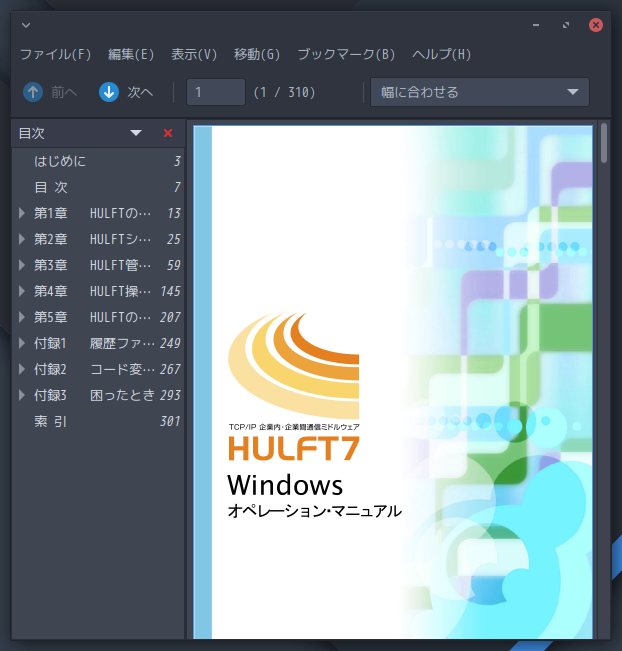
Task: Open the 移動(G) menu
Action: coord(257,54)
